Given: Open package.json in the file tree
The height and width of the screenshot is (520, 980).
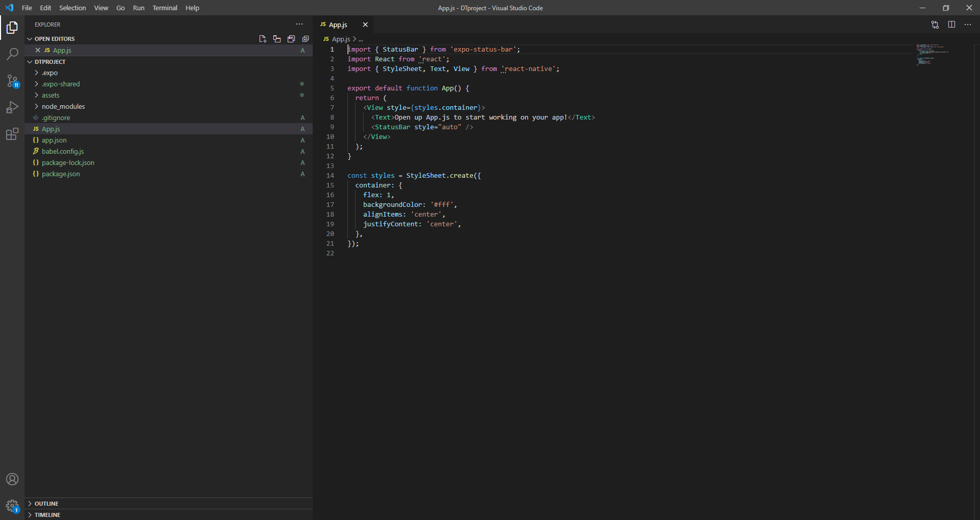Looking at the screenshot, I should coord(169,174).
